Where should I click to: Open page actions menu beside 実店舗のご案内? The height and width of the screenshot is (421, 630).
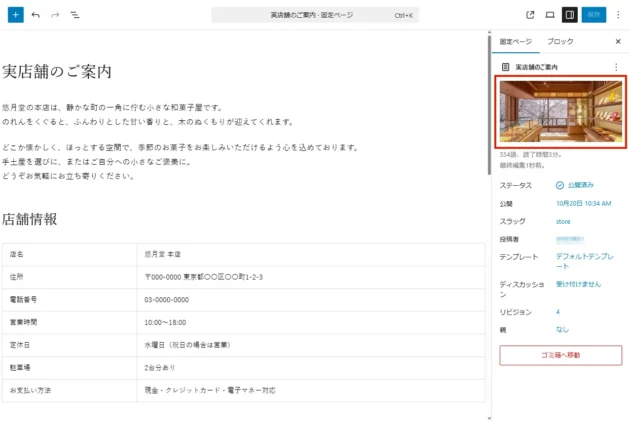click(x=616, y=67)
